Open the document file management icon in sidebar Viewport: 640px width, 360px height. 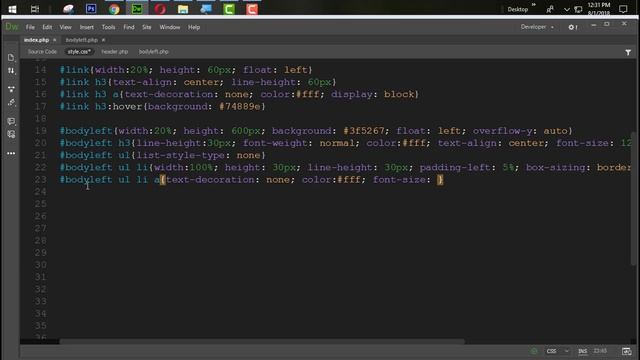click(x=11, y=58)
